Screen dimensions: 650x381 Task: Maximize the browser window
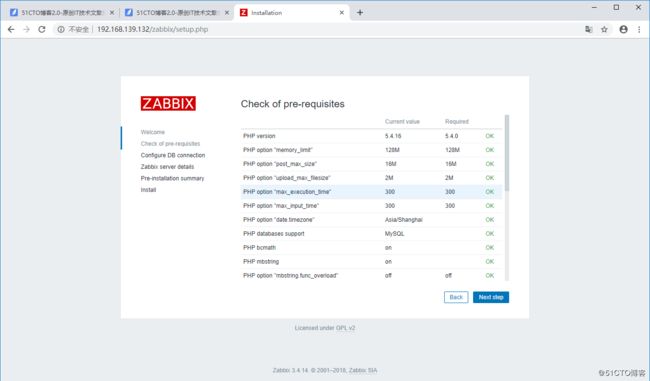[616, 7]
